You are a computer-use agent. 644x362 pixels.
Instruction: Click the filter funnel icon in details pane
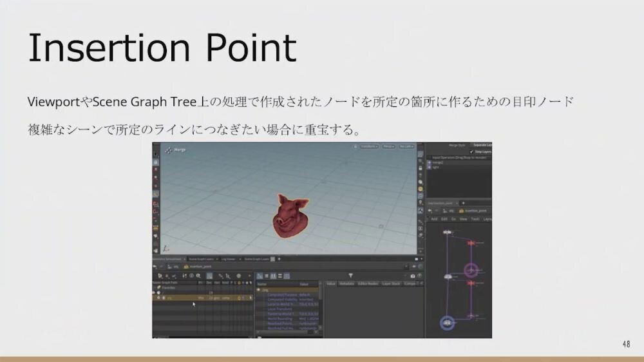350,276
